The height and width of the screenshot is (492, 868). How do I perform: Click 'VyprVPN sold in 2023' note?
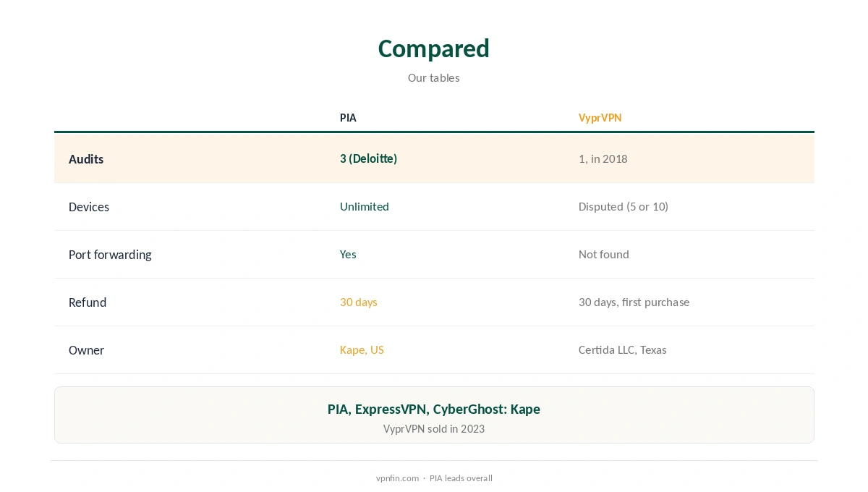click(x=434, y=429)
